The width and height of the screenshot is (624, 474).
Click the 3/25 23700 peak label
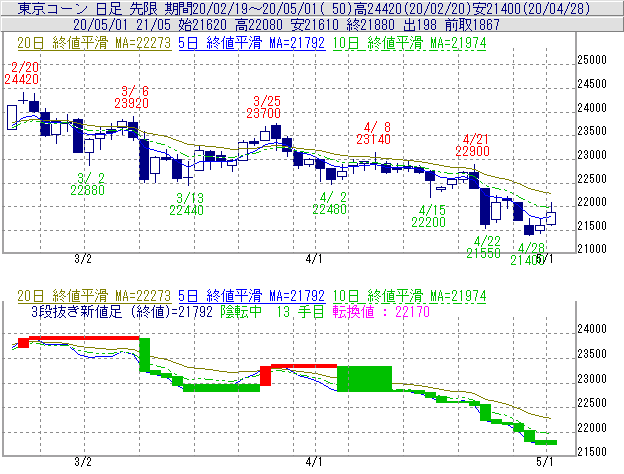click(263, 107)
